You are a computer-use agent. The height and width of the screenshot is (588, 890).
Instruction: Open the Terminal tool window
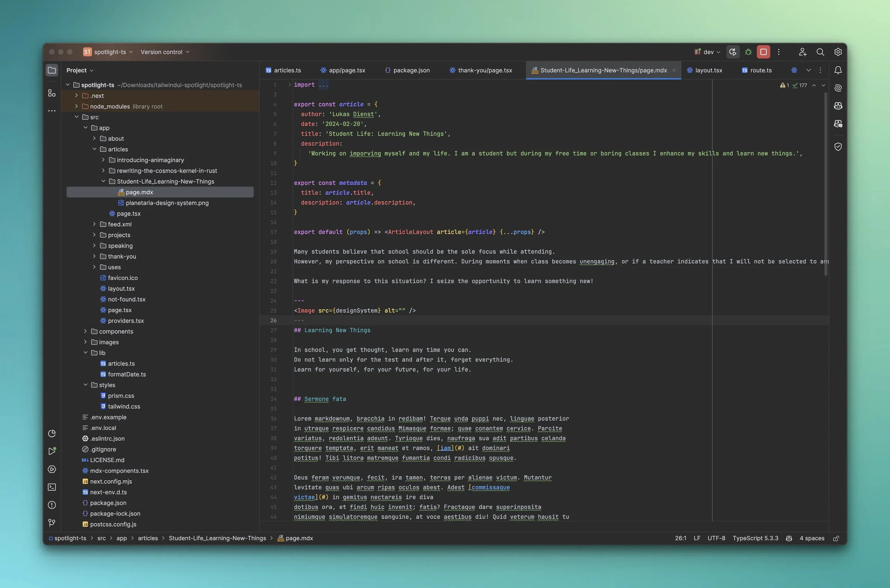52,487
